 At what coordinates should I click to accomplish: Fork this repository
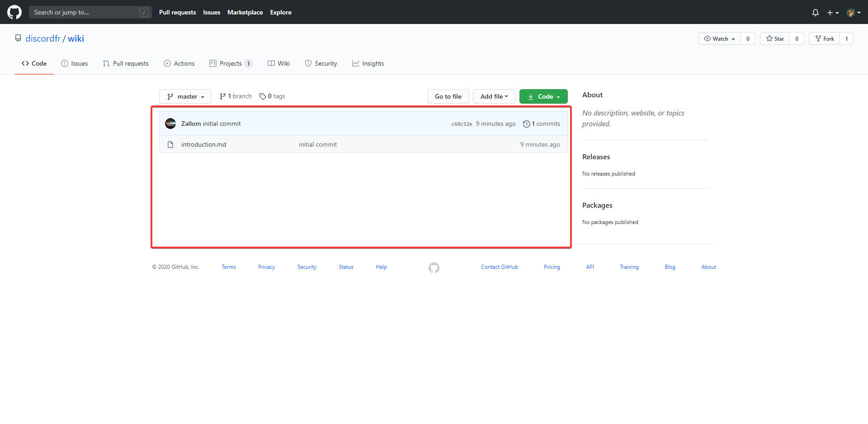pyautogui.click(x=824, y=38)
